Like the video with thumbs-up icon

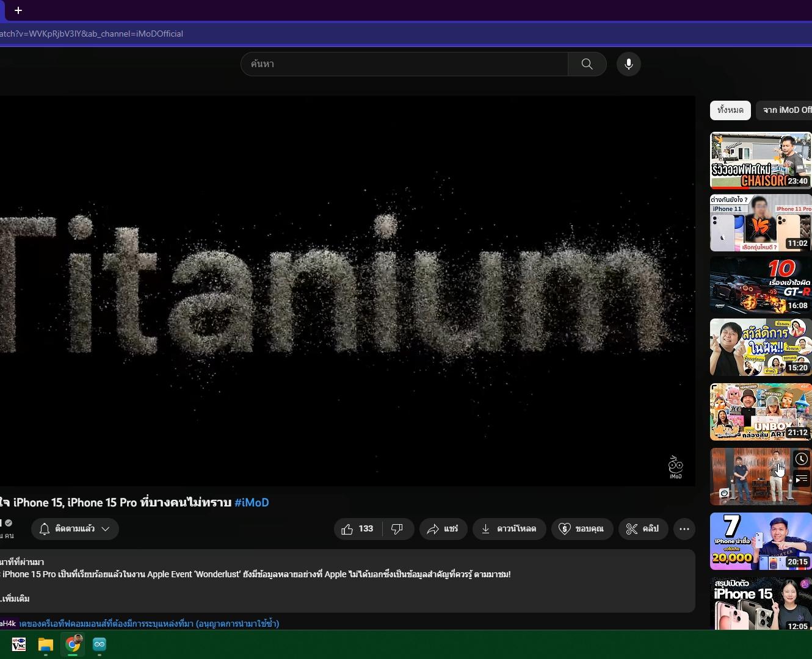click(347, 529)
